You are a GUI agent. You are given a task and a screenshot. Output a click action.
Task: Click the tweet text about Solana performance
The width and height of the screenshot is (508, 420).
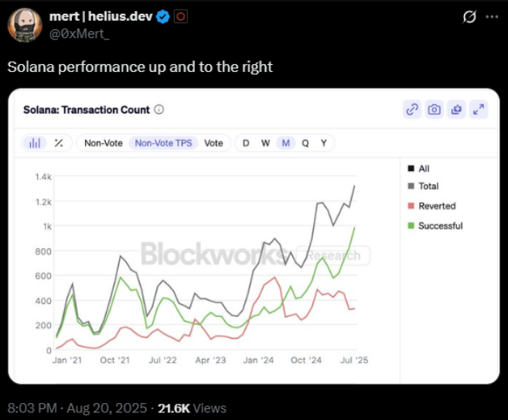point(140,67)
